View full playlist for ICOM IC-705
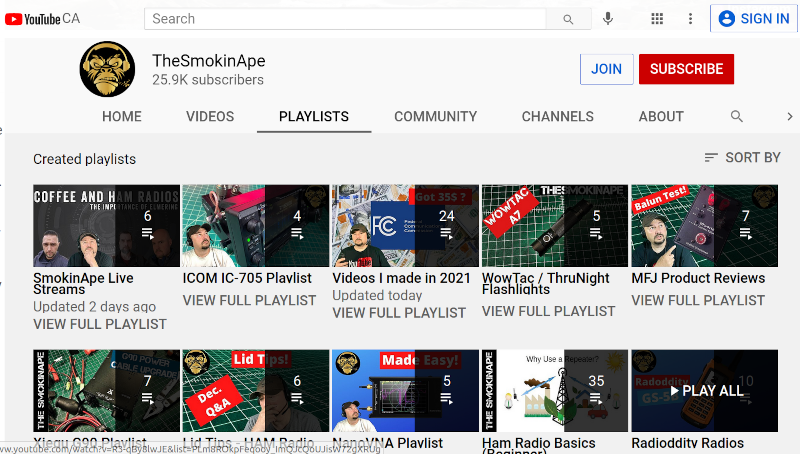The image size is (800, 454). 249,300
